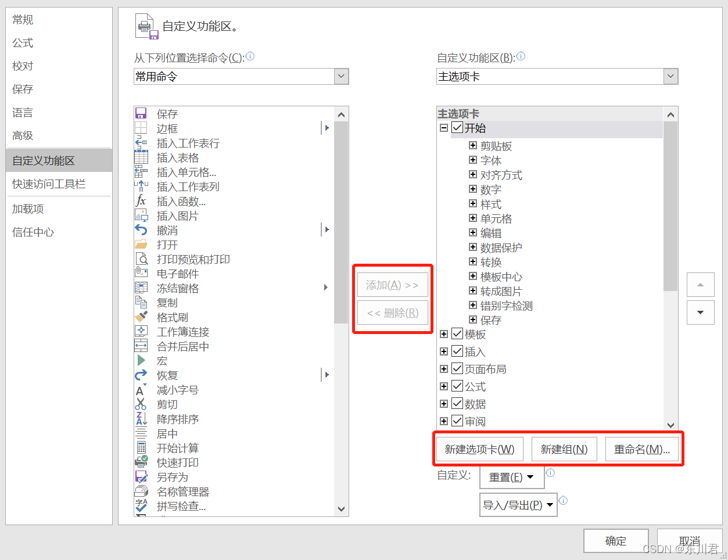
Task: Open the 导入/导出 dropdown button
Action: (x=518, y=505)
